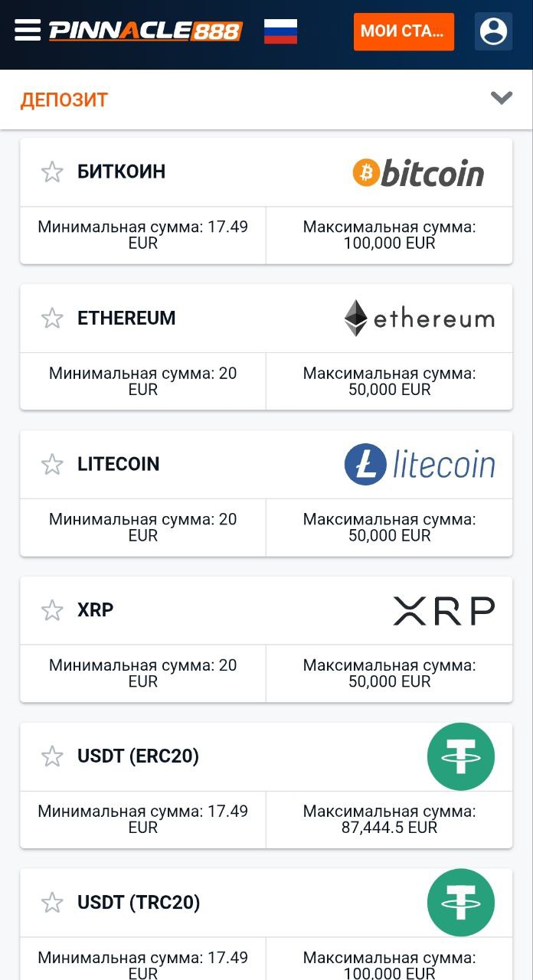Choose the Ethereum logo deposit option
The image size is (533, 980).
(x=419, y=318)
